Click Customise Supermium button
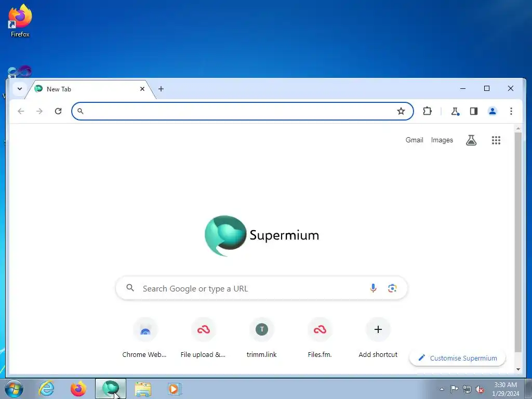 coord(457,358)
